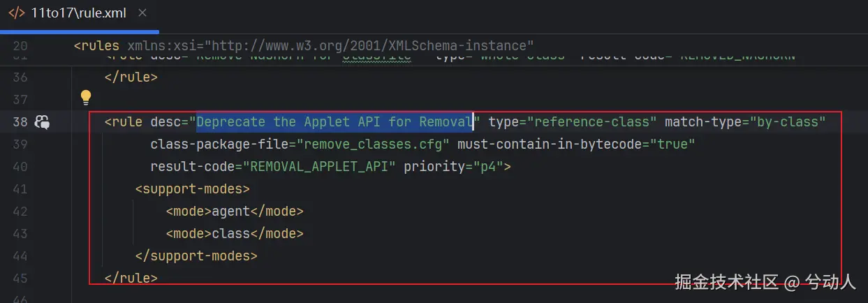Click line number 41 in the gutter

20,189
